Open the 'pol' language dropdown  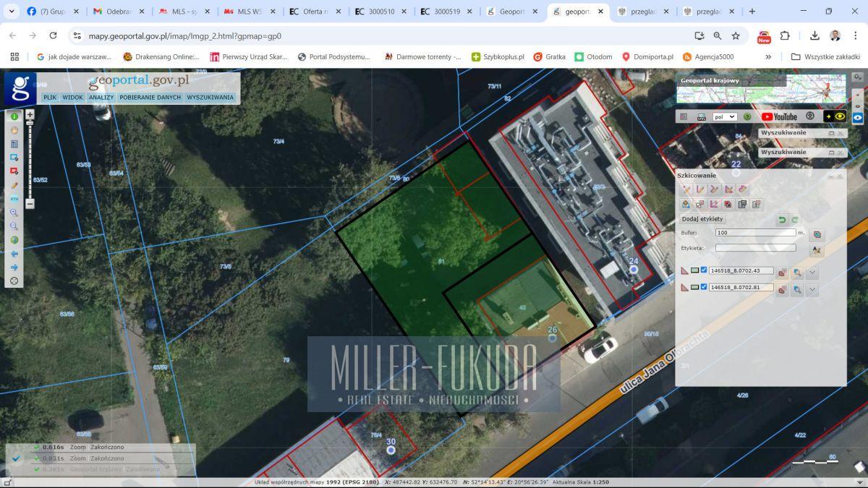click(725, 116)
